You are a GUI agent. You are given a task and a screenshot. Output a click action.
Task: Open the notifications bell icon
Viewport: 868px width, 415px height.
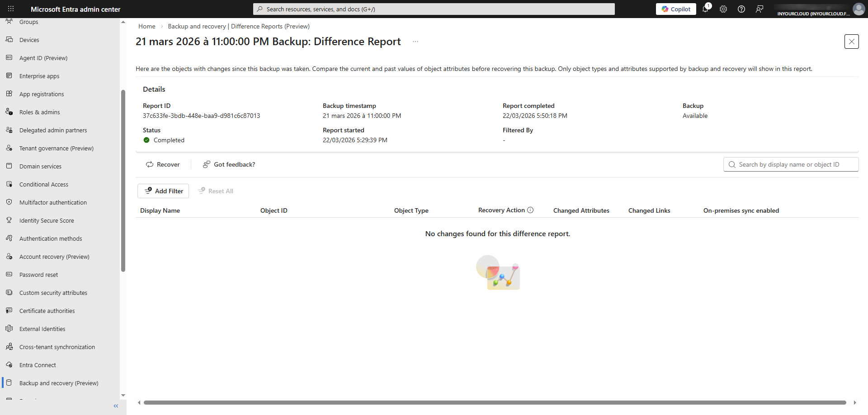click(x=705, y=9)
